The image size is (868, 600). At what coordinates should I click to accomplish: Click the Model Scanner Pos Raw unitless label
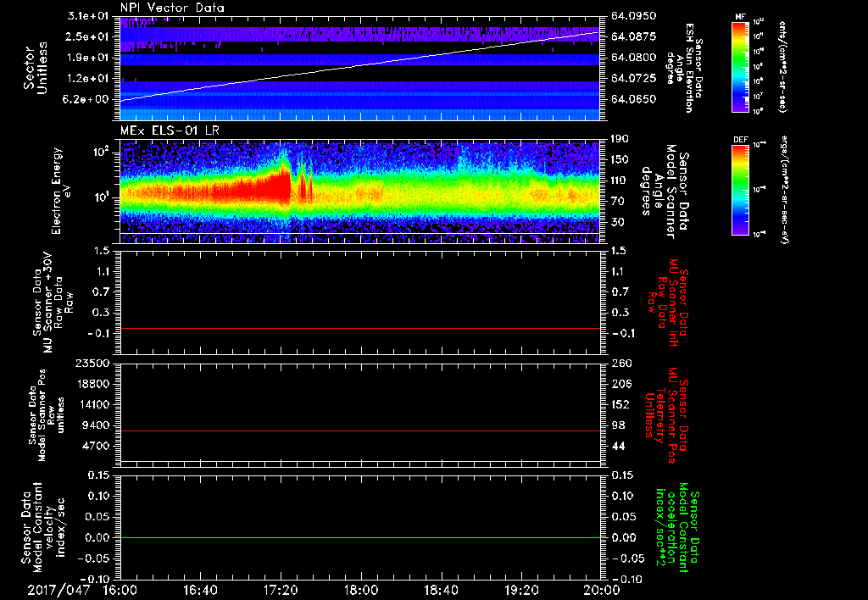(47, 415)
